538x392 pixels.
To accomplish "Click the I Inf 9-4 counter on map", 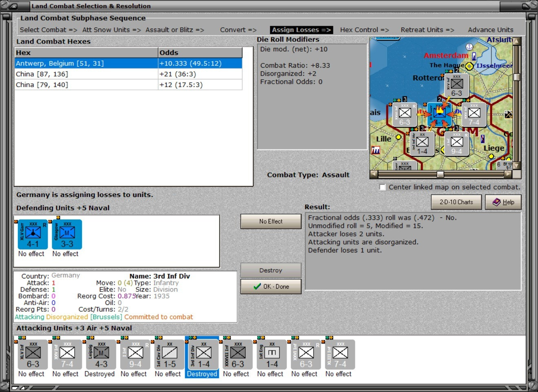I will 456,144.
